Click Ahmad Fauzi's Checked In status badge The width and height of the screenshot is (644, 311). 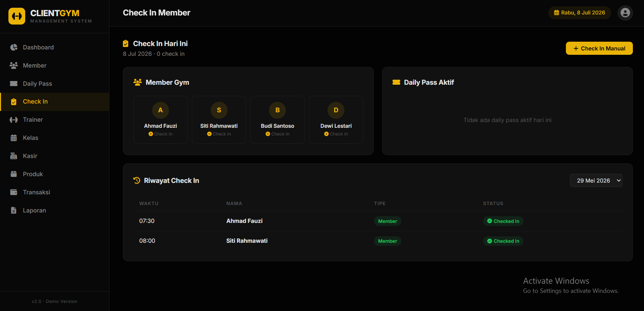(503, 221)
